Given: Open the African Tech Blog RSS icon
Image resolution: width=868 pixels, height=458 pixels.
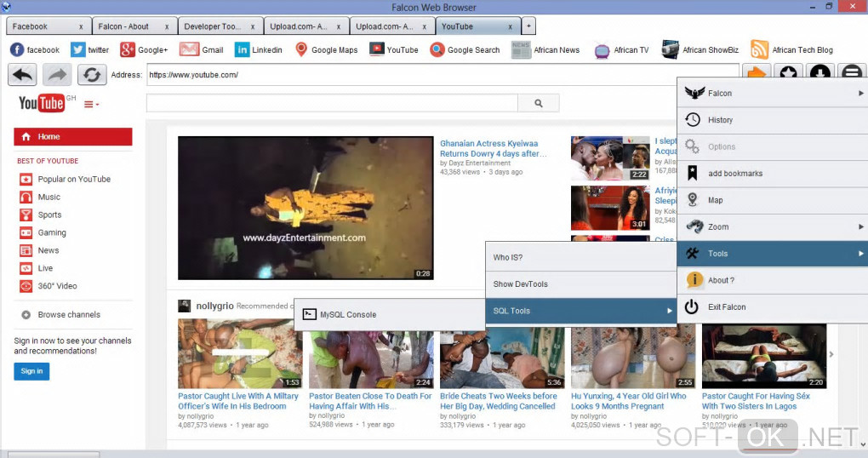Looking at the screenshot, I should 759,50.
